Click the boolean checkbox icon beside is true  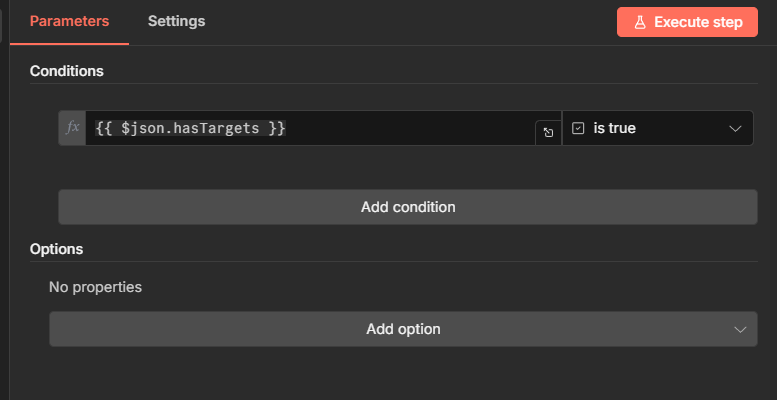(578, 128)
